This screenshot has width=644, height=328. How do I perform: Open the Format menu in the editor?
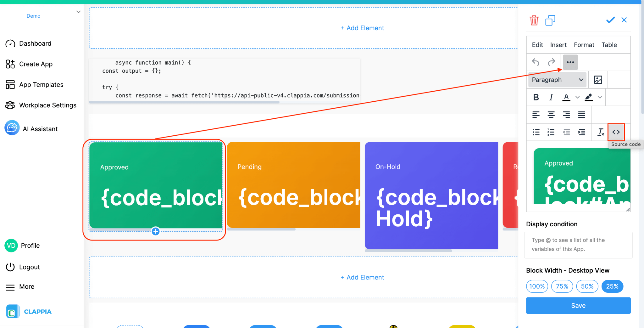click(x=584, y=45)
